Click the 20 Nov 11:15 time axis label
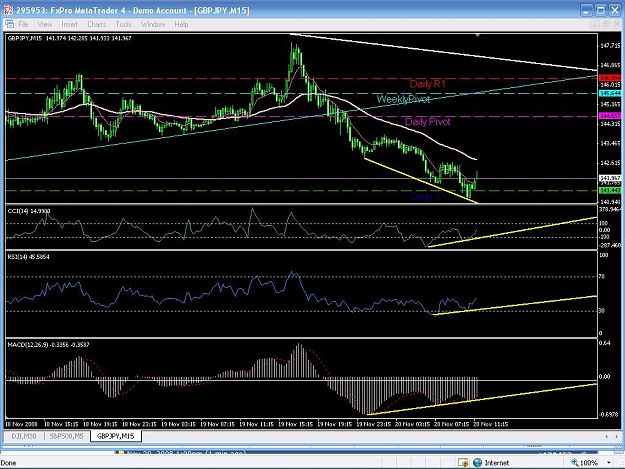 pyautogui.click(x=491, y=424)
